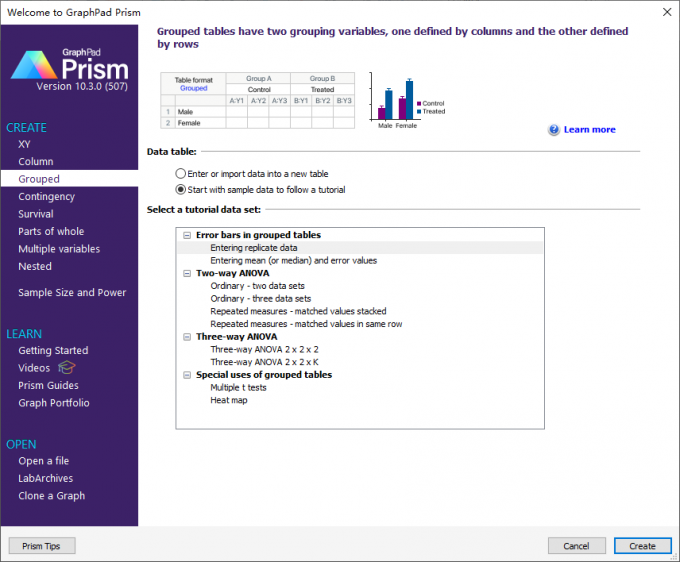Viewport: 680px width, 562px height.
Task: Click the blue 'Grouped' text in table preview
Action: [x=193, y=88]
